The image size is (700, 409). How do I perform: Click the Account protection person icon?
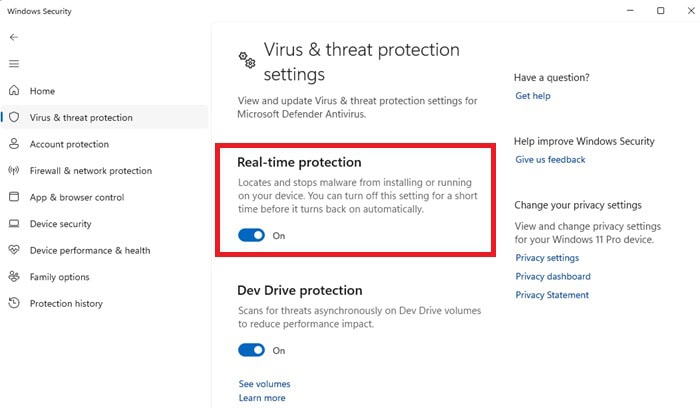click(x=14, y=144)
